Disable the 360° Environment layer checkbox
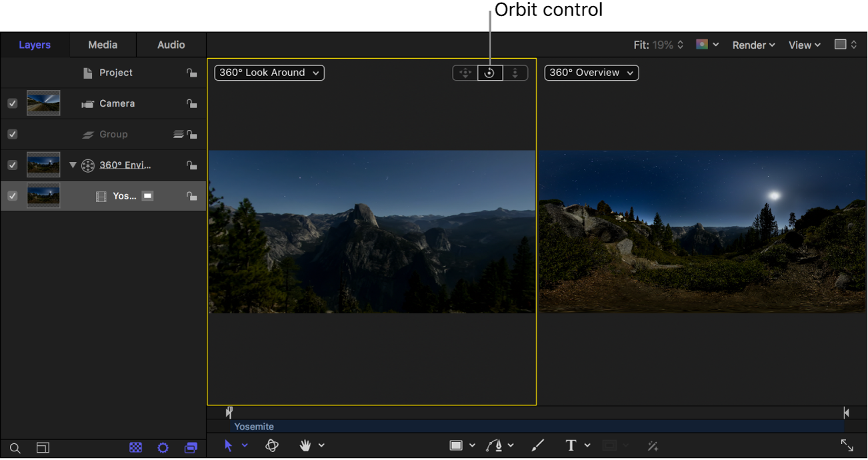The image size is (868, 460). (x=12, y=165)
